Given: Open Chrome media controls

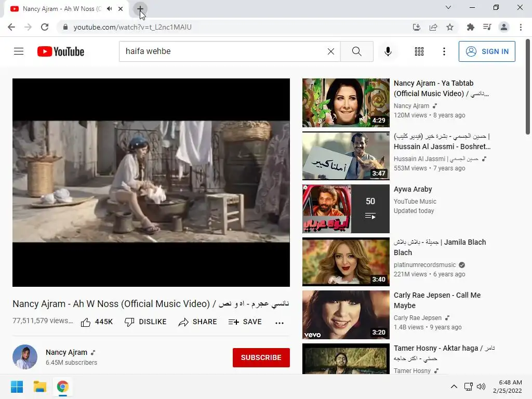Looking at the screenshot, I should 487,27.
